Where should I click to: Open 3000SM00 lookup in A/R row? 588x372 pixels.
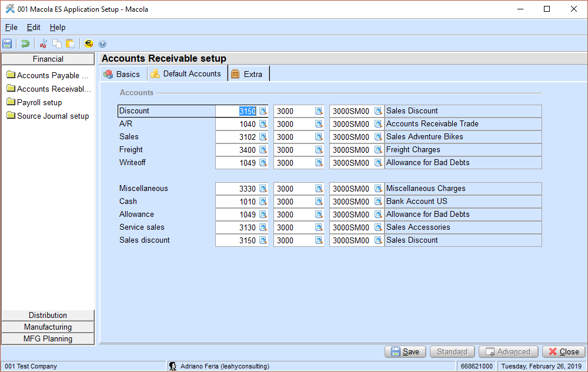click(378, 124)
